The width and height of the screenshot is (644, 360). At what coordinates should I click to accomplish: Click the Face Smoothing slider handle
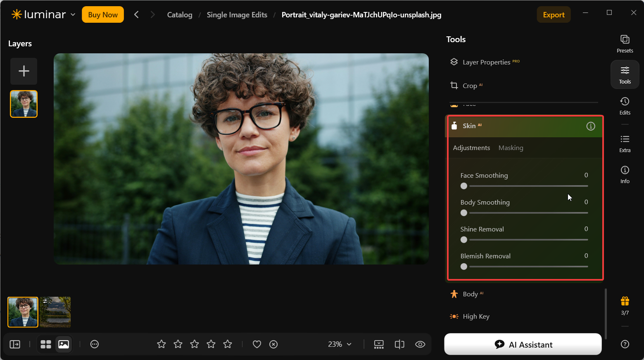pyautogui.click(x=464, y=186)
